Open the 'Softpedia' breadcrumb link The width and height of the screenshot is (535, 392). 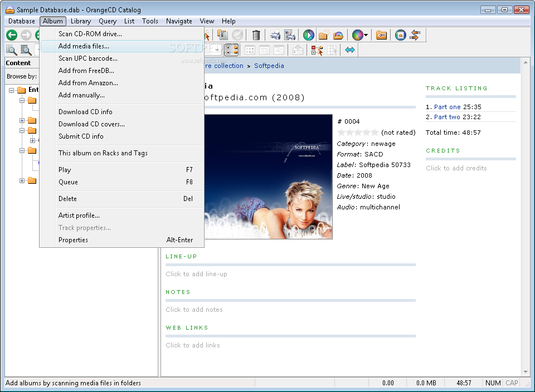pyautogui.click(x=269, y=66)
